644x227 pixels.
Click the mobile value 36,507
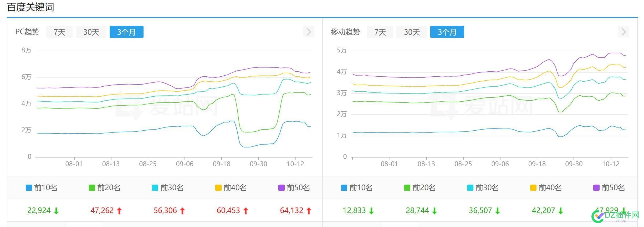tap(480, 210)
